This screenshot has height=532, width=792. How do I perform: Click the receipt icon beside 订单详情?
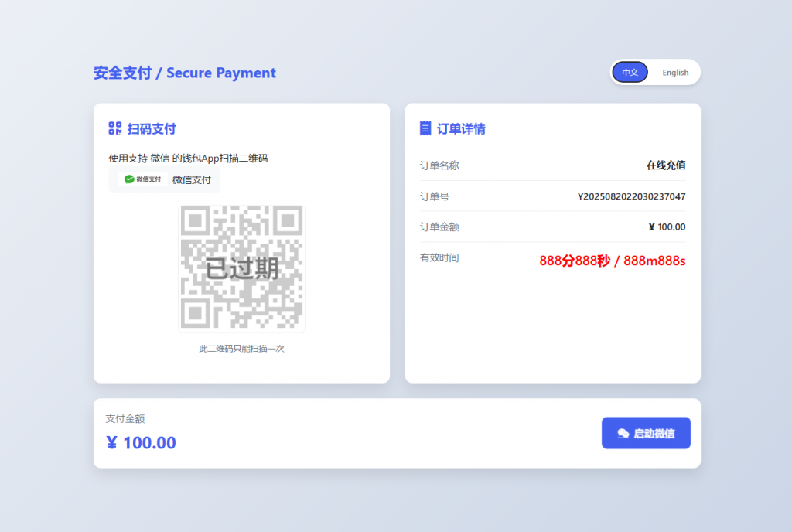[x=426, y=128]
